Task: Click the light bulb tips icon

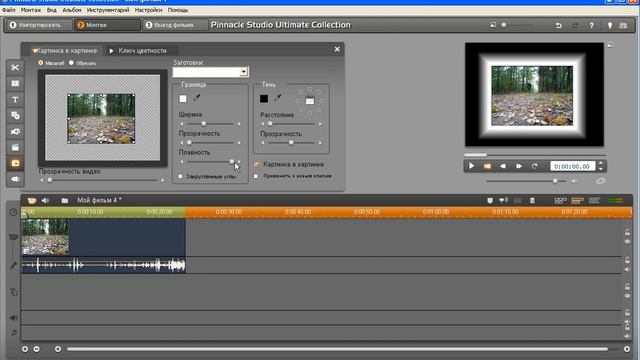Action: point(609,25)
